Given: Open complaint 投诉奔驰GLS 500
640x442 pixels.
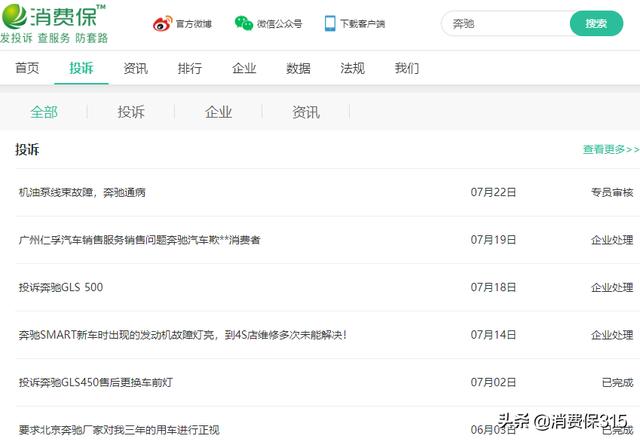Looking at the screenshot, I should pos(61,287).
